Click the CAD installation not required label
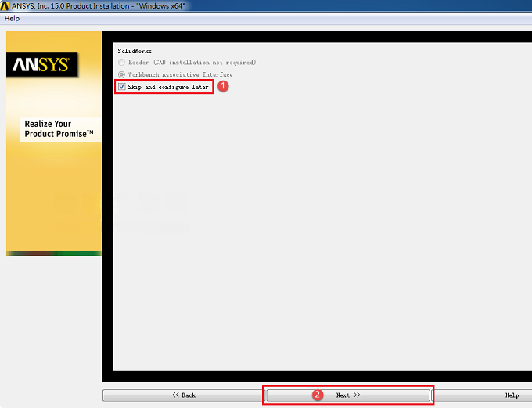The image size is (532, 408). click(x=205, y=63)
